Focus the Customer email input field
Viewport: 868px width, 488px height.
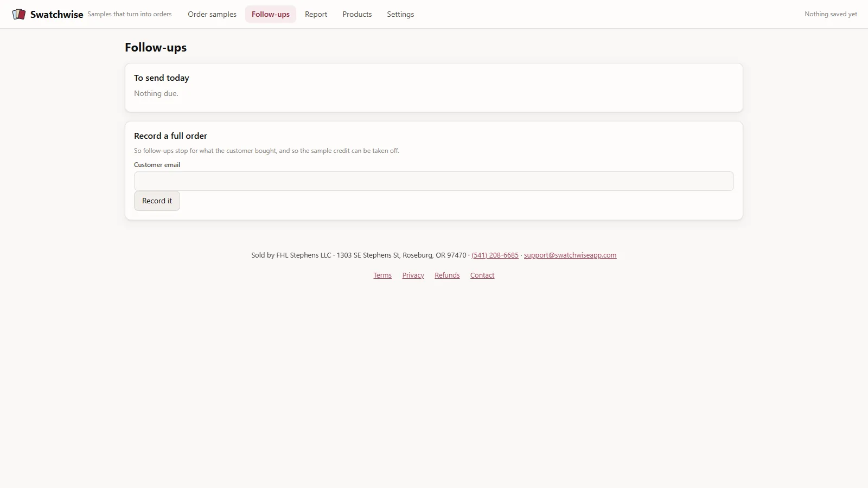(434, 181)
